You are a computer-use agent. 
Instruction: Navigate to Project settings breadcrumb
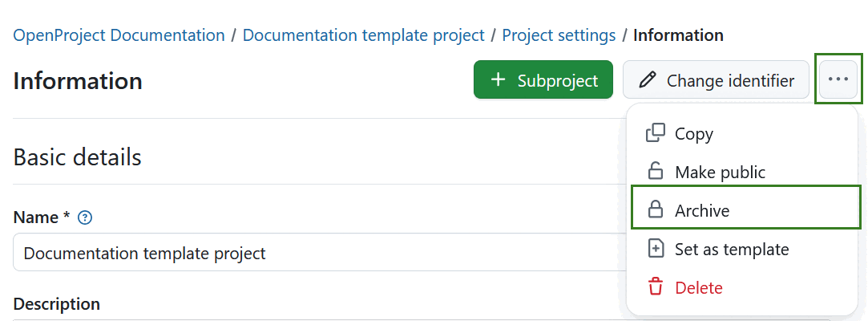point(559,35)
